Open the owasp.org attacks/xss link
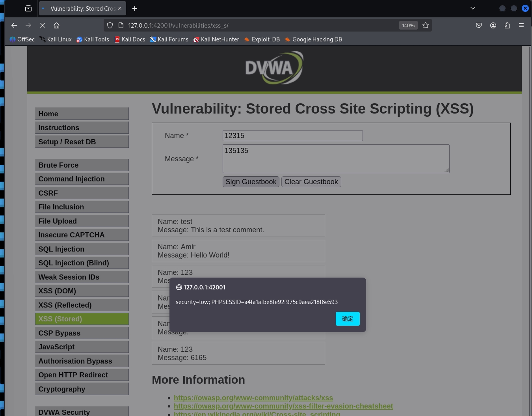 [x=253, y=398]
